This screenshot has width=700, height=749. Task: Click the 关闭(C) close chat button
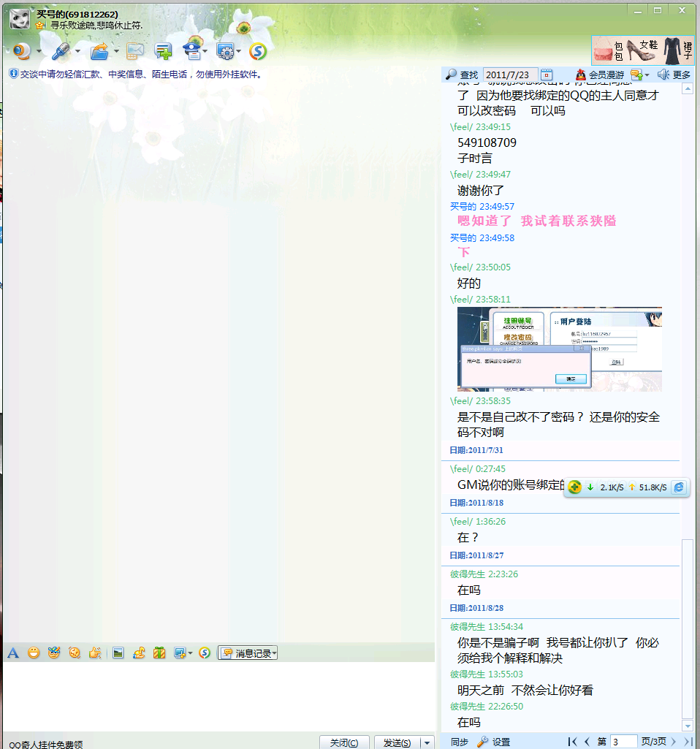click(x=344, y=742)
